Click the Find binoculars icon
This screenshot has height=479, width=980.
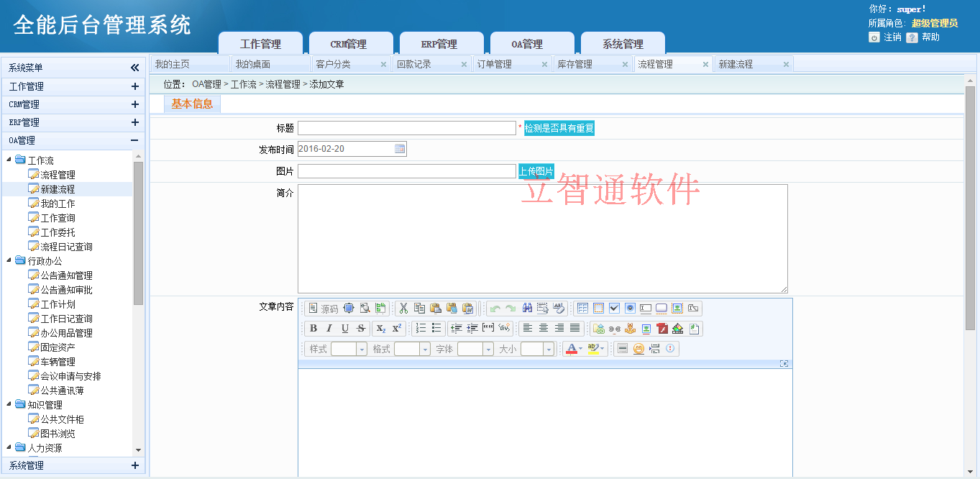527,309
